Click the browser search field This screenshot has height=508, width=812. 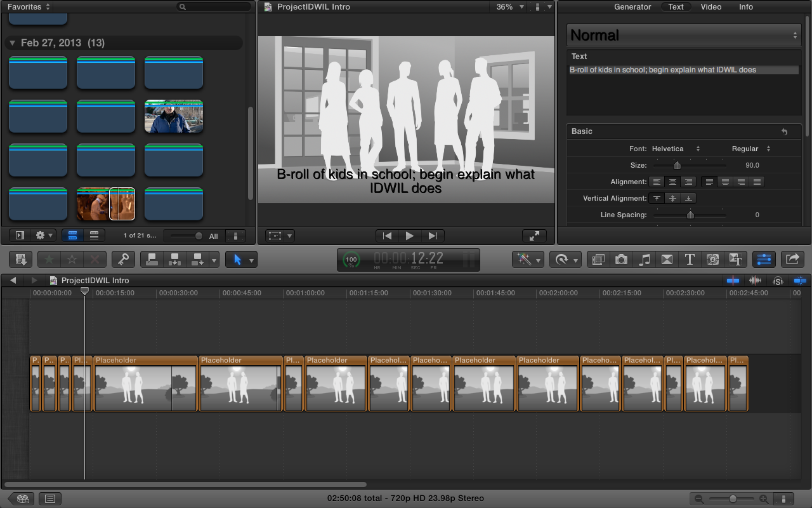click(214, 6)
